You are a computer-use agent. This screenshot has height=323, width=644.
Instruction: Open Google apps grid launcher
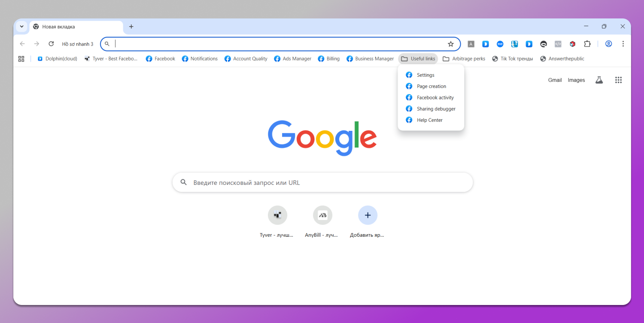pos(618,80)
